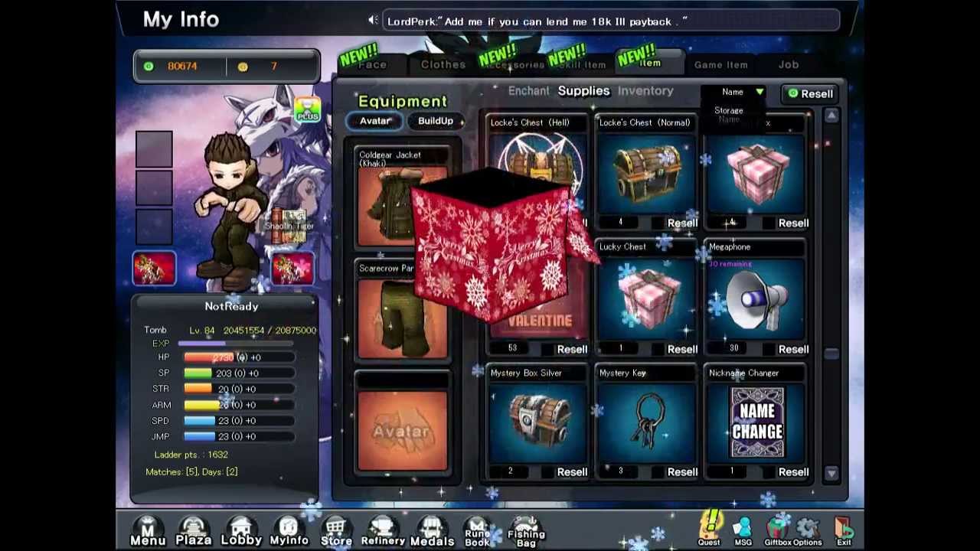Open the MSG messenger icon
Image resolution: width=980 pixels, height=551 pixels.
click(743, 531)
